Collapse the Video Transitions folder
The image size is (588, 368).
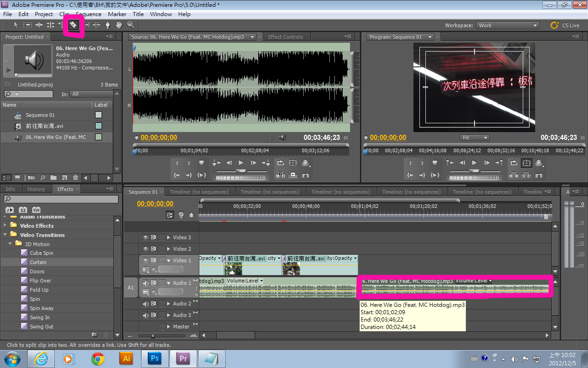click(x=5, y=235)
